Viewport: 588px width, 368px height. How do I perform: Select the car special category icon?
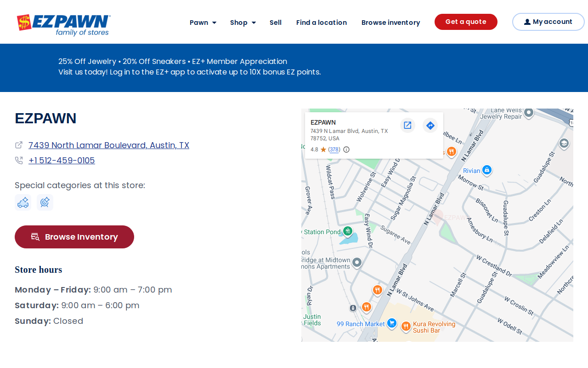point(23,202)
